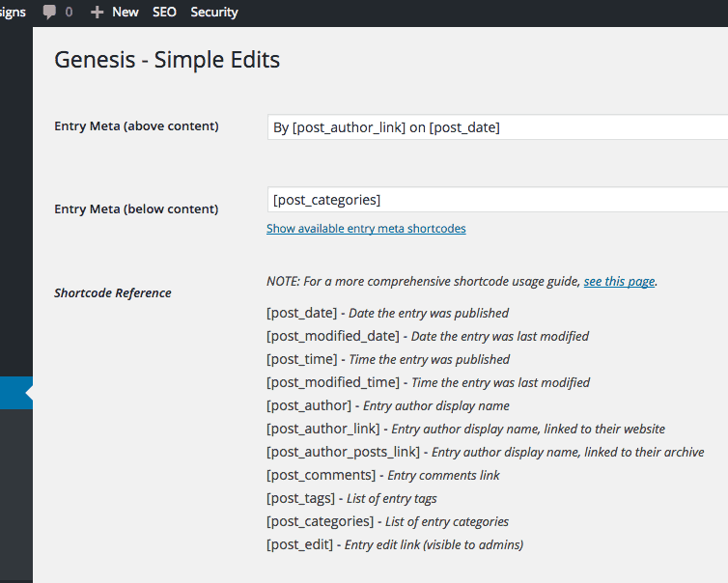Select the [post_date] shortcode reference text
This screenshot has height=583, width=728.
coord(302,313)
